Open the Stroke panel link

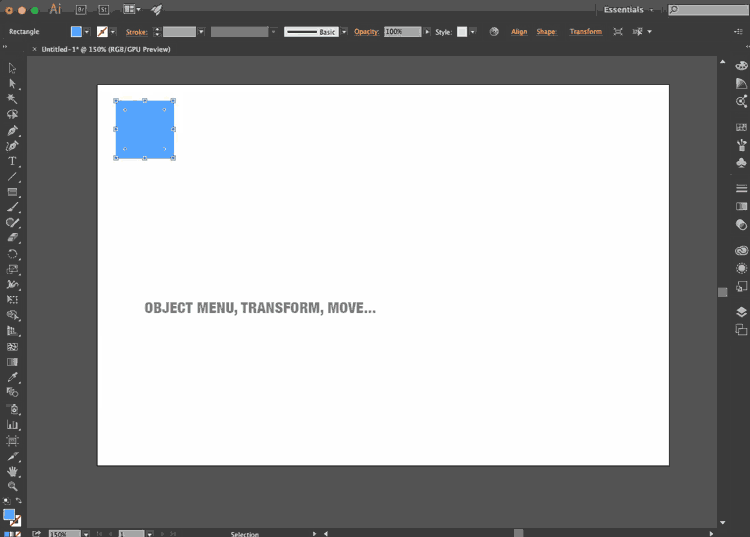(x=136, y=32)
